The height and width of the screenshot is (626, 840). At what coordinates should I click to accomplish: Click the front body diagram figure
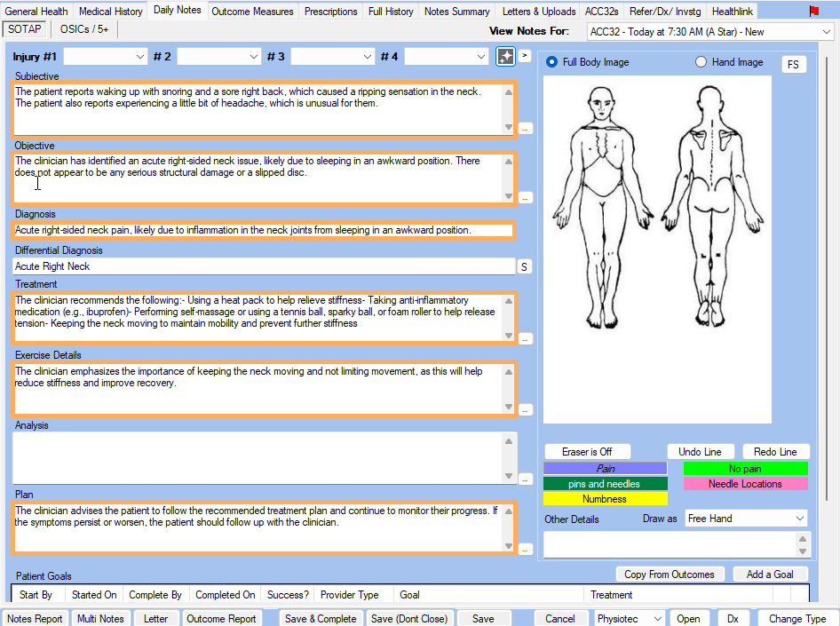click(x=602, y=206)
